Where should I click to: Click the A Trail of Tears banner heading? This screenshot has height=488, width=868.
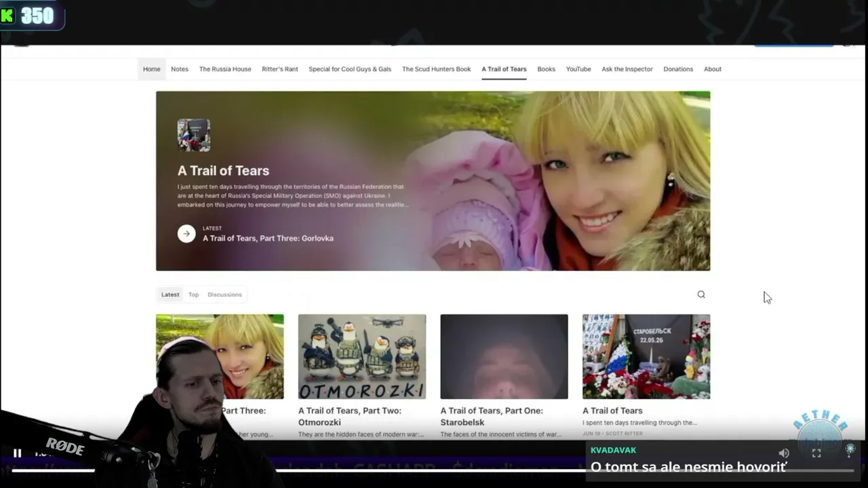[223, 171]
